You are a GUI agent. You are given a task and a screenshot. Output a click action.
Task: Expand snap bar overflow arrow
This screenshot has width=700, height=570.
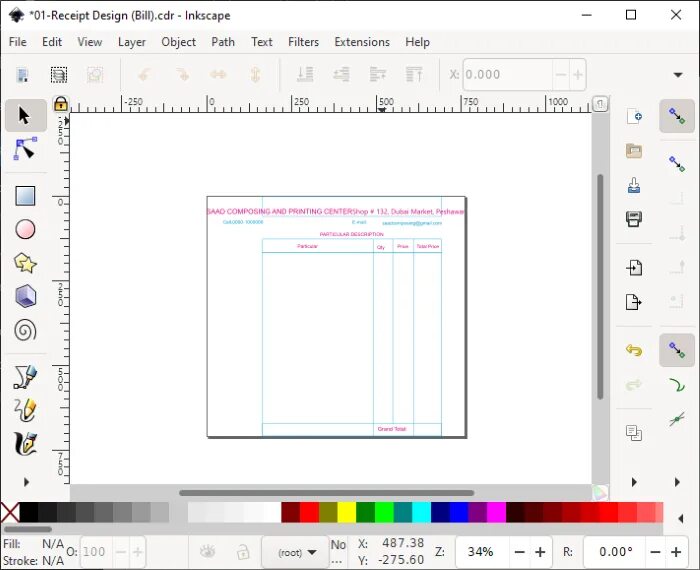[x=677, y=482]
